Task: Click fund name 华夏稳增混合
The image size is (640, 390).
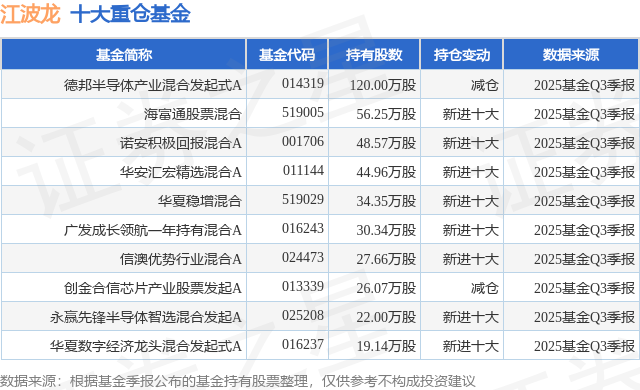Action: pyautogui.click(x=200, y=201)
